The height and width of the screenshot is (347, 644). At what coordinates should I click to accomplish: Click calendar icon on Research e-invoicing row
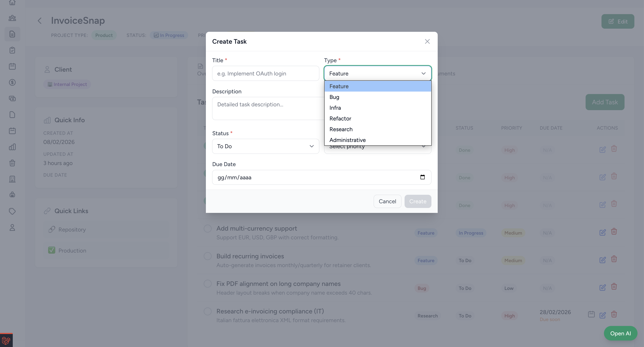coord(591,314)
